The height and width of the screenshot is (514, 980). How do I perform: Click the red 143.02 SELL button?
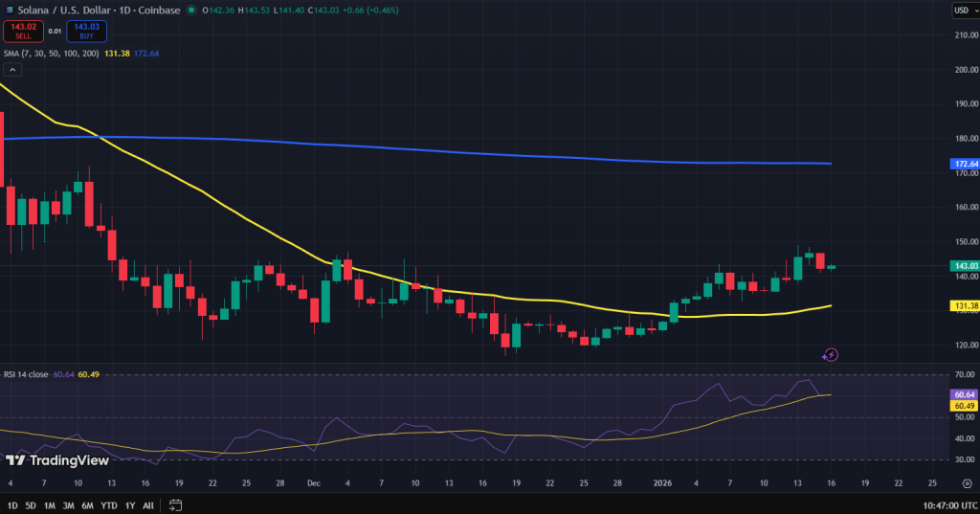click(23, 31)
